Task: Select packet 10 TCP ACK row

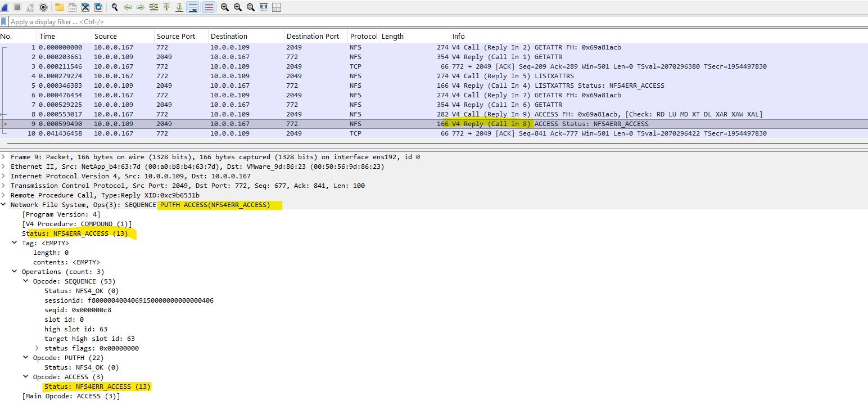Action: (x=434, y=133)
